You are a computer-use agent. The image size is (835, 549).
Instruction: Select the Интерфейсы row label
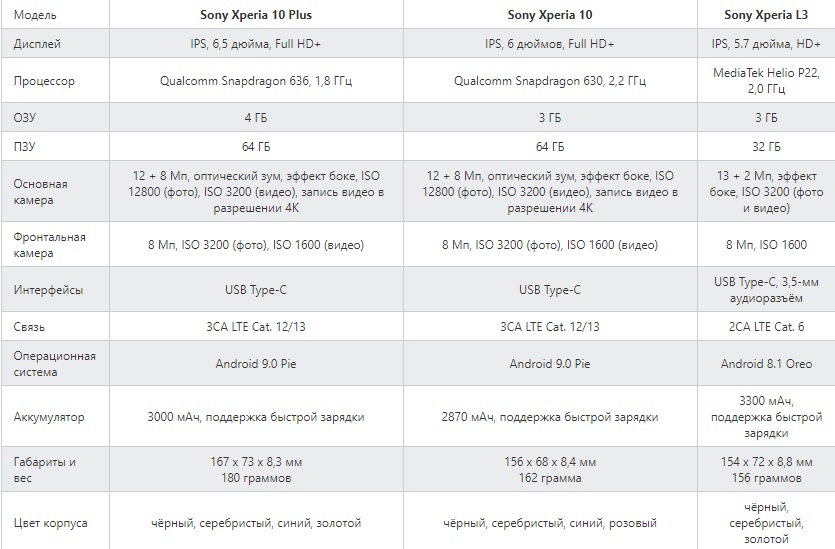(49, 290)
